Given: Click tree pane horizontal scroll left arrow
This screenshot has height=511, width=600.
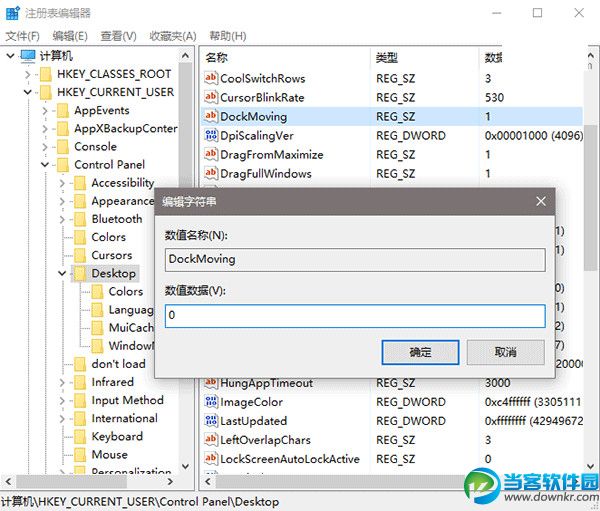Looking at the screenshot, I should click(8, 482).
